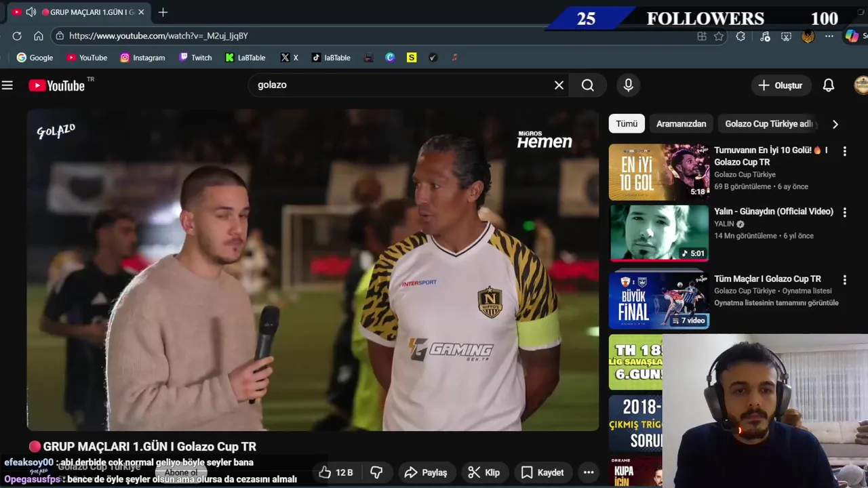Open the checkmark bookmark icon
The height and width of the screenshot is (488, 868).
click(x=433, y=58)
